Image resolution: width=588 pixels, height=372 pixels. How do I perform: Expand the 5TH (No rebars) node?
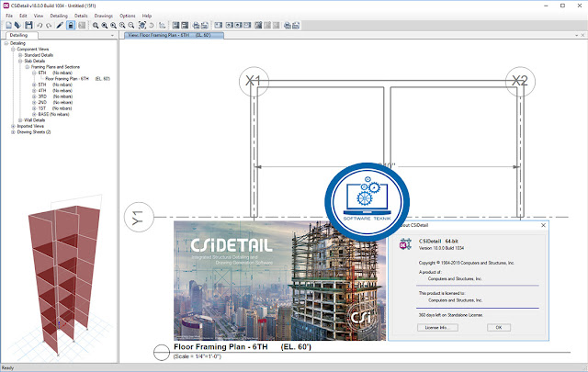click(34, 85)
